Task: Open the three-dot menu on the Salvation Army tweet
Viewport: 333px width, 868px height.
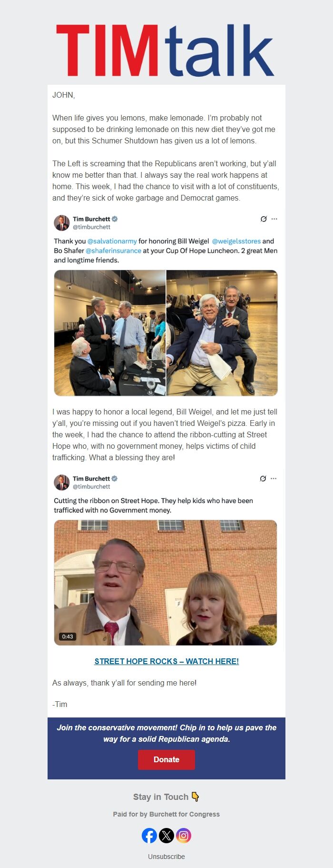Action: pyautogui.click(x=274, y=219)
